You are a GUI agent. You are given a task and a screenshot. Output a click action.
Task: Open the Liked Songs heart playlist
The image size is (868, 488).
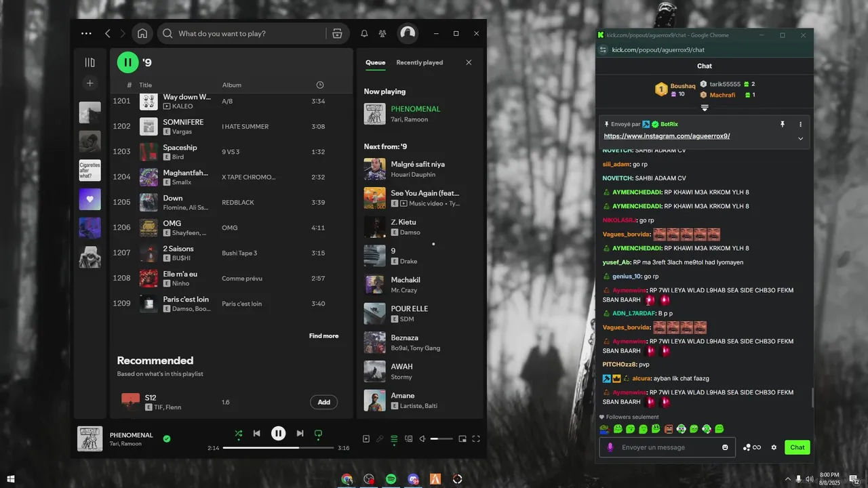[90, 199]
